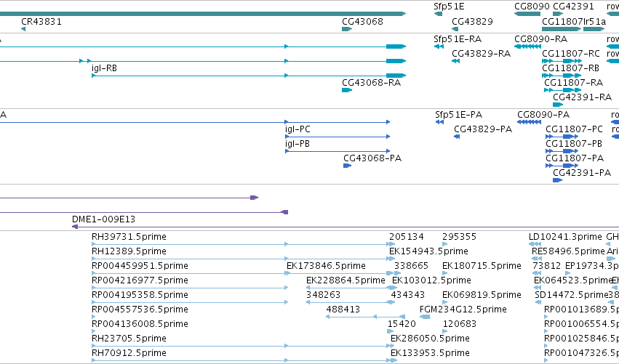Click the igl-PC protein label
Viewport: 619px width, 364px height.
pyautogui.click(x=297, y=129)
